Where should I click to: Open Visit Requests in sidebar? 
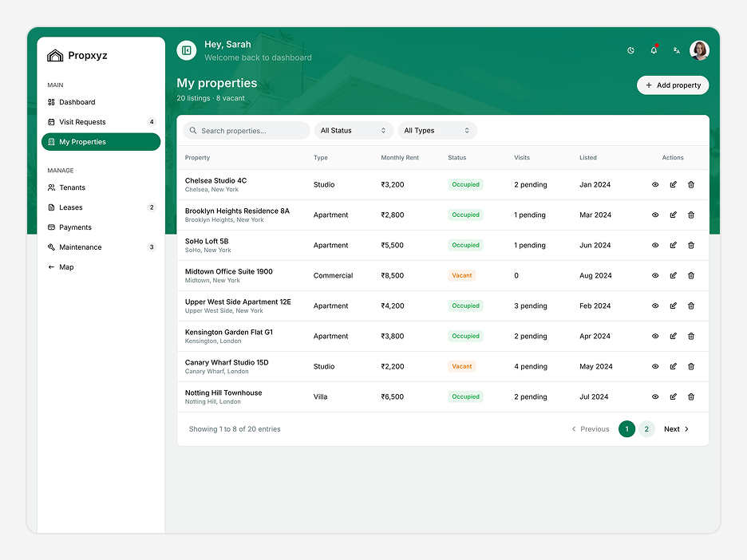pos(101,122)
